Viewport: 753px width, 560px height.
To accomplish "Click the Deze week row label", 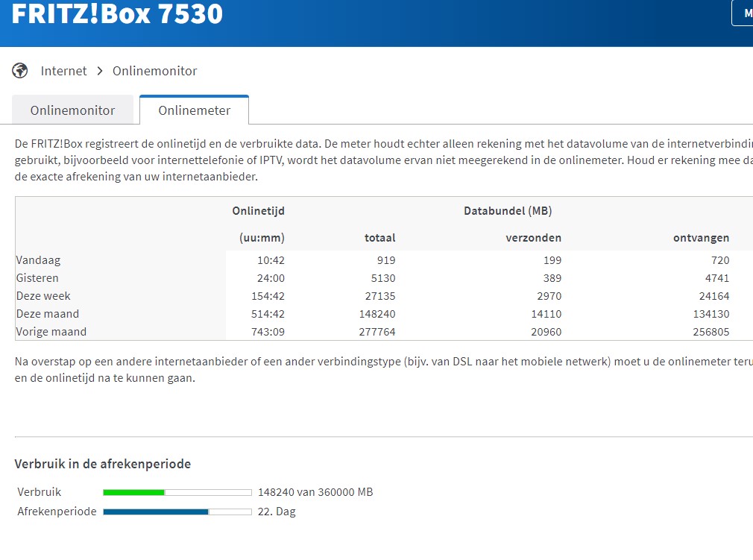I will point(43,296).
